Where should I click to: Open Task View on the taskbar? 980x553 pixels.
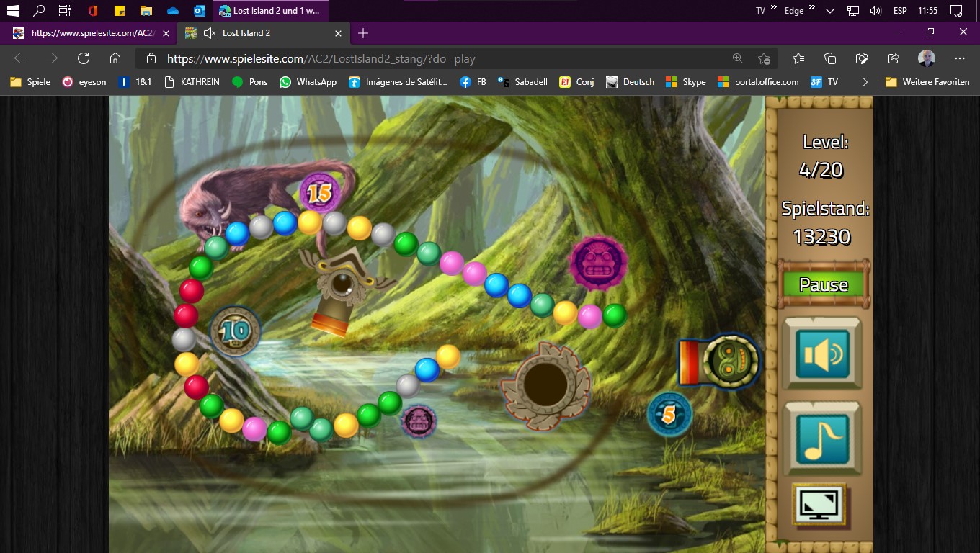(65, 11)
